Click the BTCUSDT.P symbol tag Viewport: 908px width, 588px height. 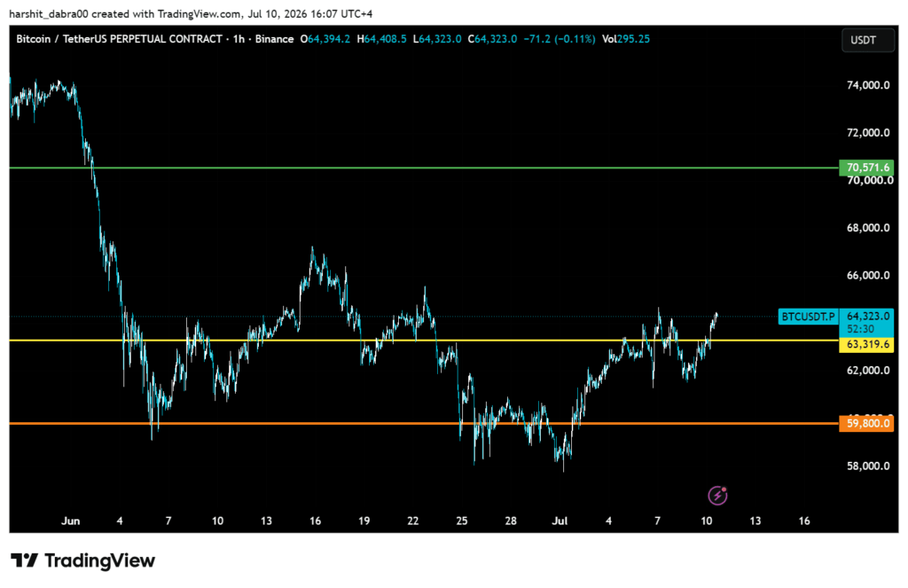808,317
